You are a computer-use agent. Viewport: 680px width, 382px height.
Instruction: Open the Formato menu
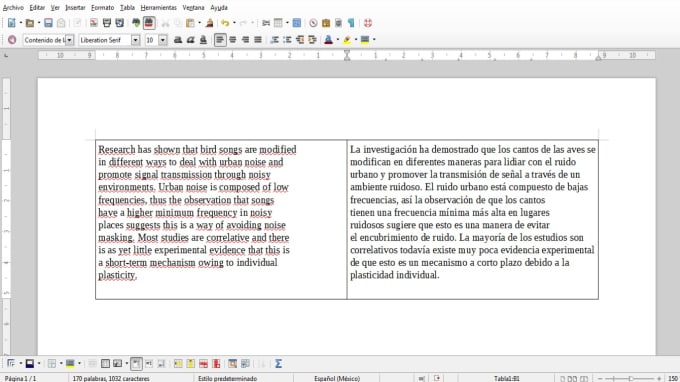pyautogui.click(x=102, y=7)
